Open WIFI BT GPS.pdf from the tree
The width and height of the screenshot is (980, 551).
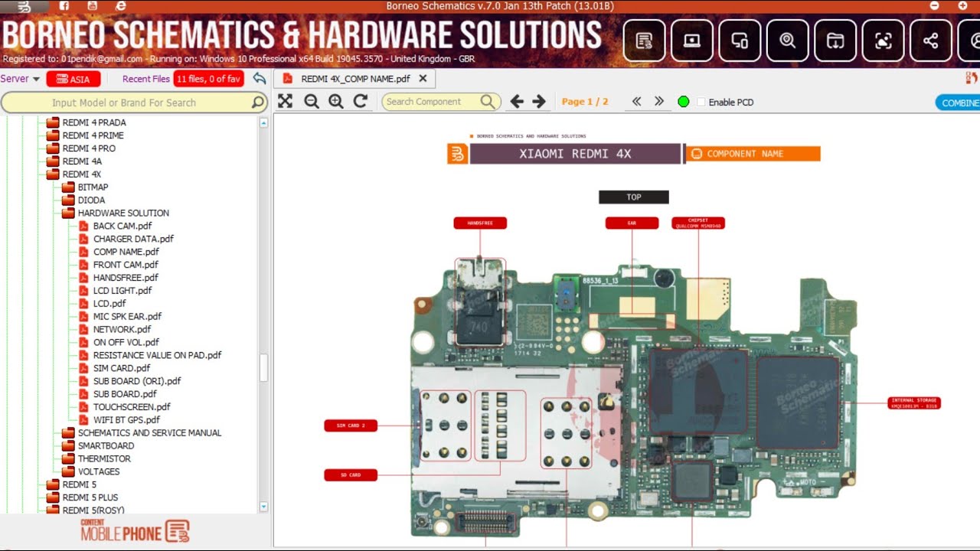(126, 420)
